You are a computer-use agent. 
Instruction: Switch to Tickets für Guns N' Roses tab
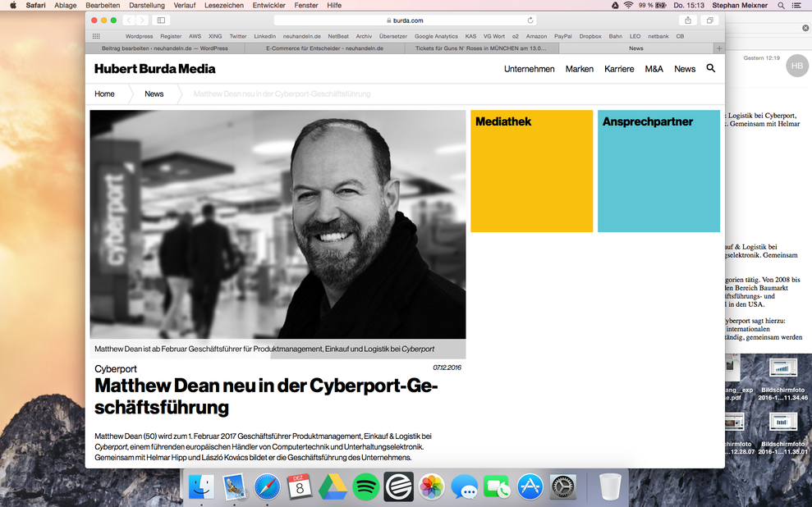[x=481, y=48]
